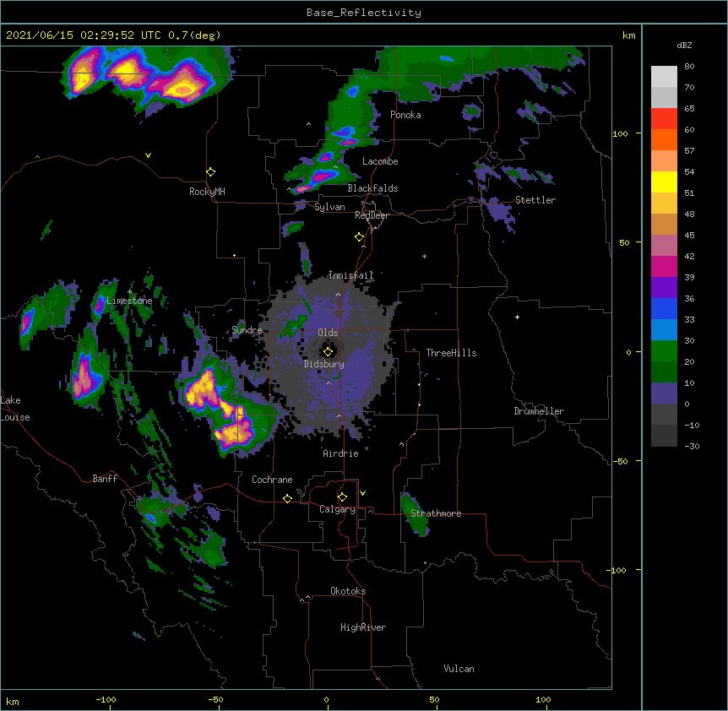Screen dimensions: 728x711
Task: Click the Banff label
Action: point(105,479)
